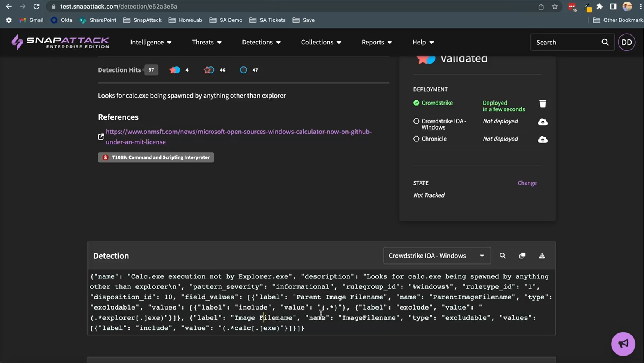The height and width of the screenshot is (363, 644).
Task: Deploy to Chronicle using cloud upload icon
Action: 543,139
